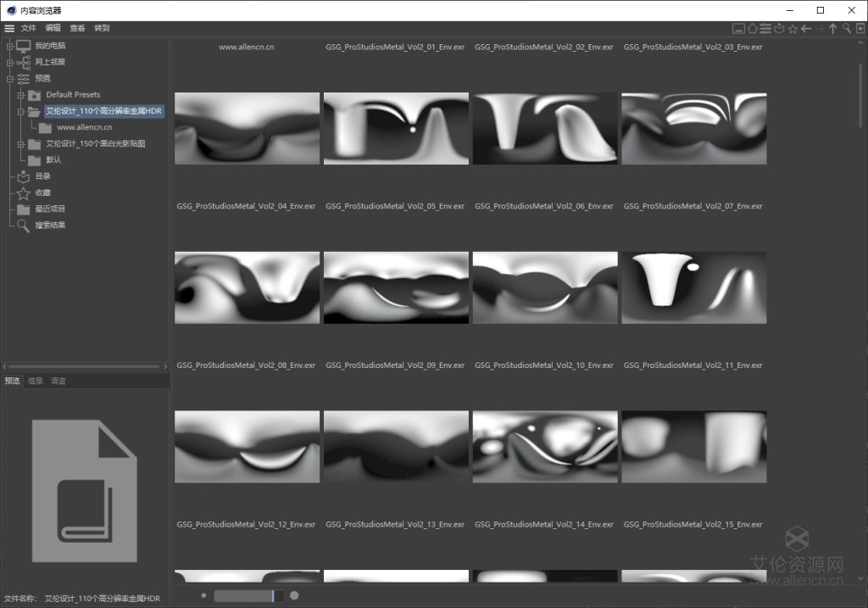Click the tree panel's left scroll arrow
The width and height of the screenshot is (868, 608).
tap(4, 366)
